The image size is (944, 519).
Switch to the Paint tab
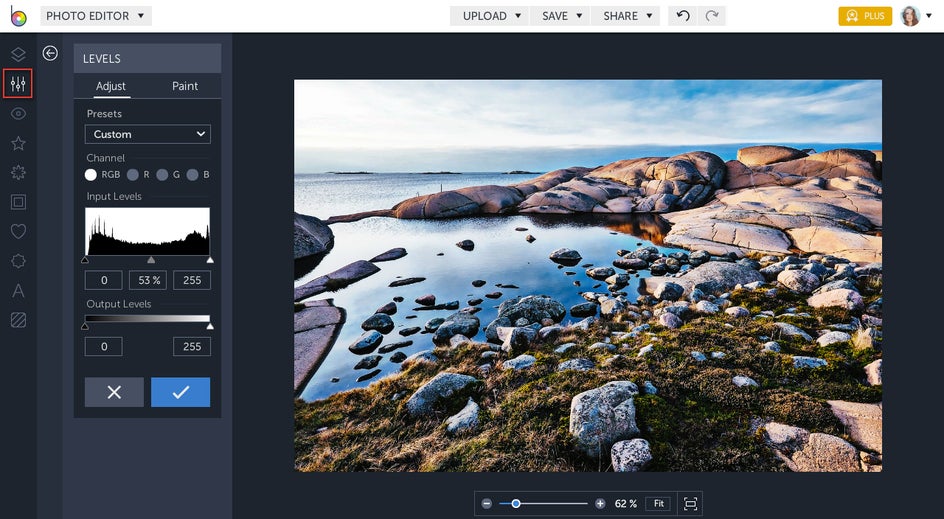pos(185,86)
